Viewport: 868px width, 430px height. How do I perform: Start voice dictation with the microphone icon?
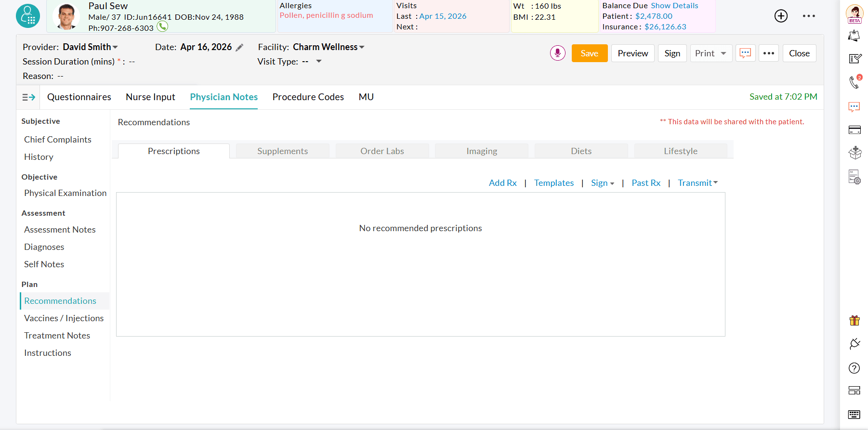(558, 53)
